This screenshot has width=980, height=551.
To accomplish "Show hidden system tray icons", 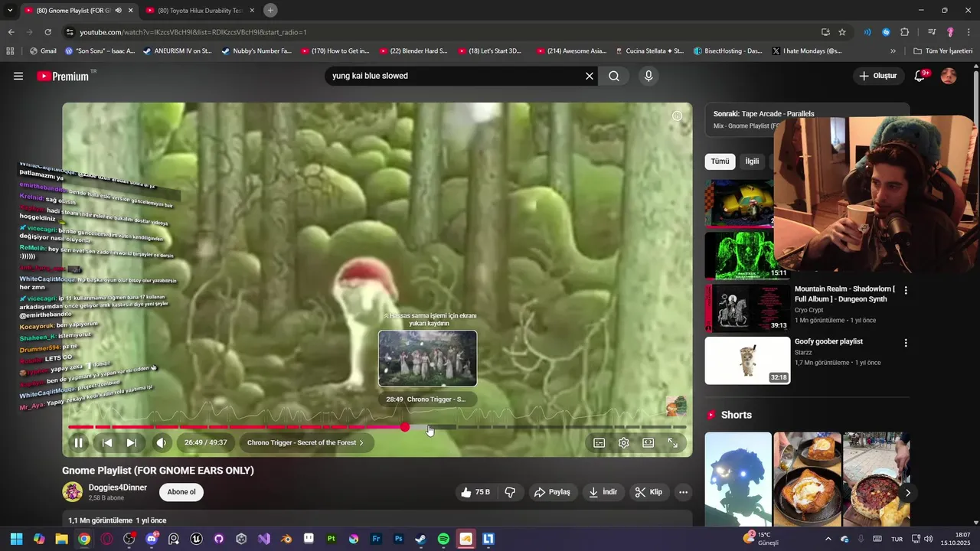I will [828, 539].
